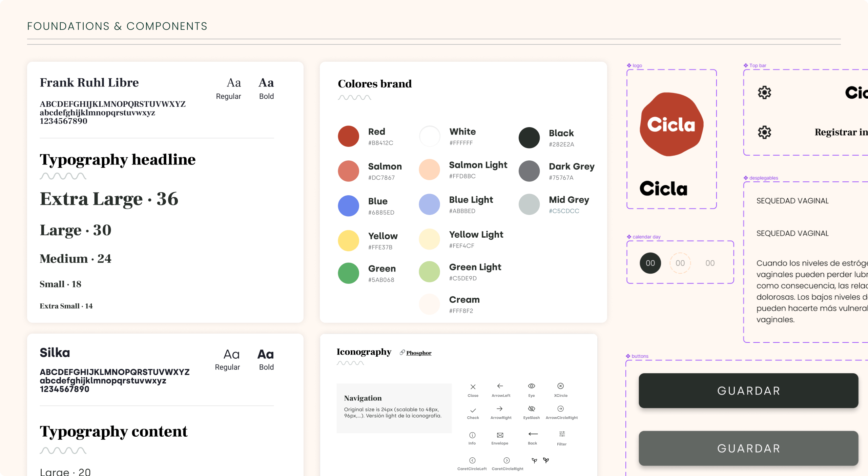Click the ArrowCircleRight icon
This screenshot has height=476, width=868.
(x=561, y=409)
